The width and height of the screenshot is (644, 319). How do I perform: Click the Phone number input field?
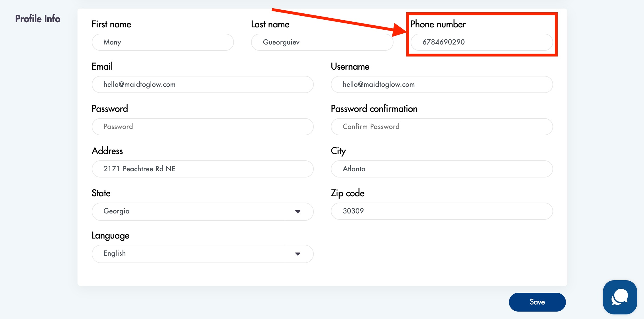(x=482, y=42)
